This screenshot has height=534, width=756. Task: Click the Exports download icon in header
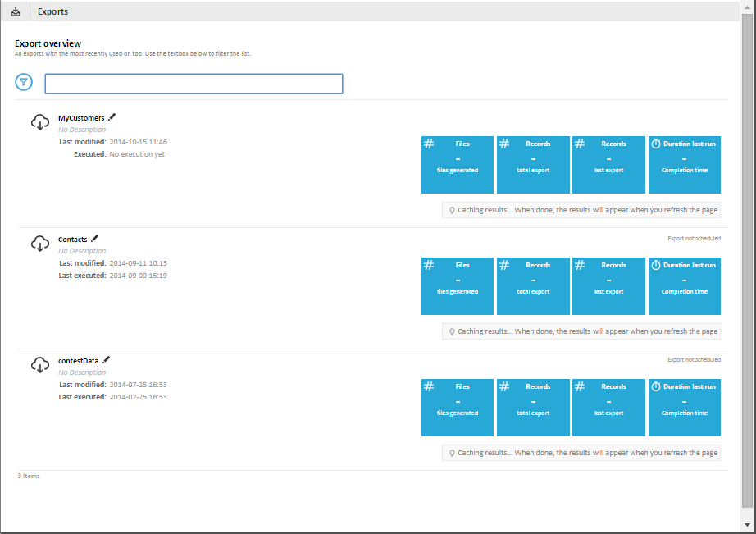(16, 11)
